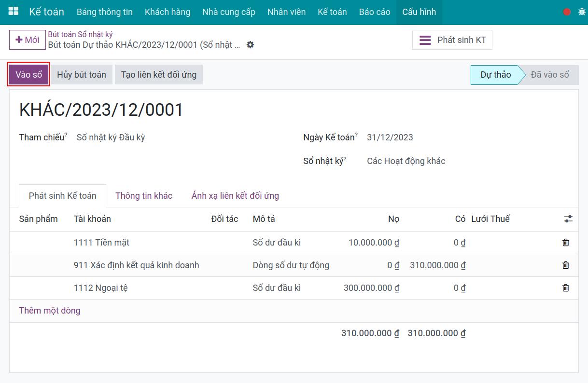Click Thêm một dòng to add a line
The image size is (588, 383).
50,311
